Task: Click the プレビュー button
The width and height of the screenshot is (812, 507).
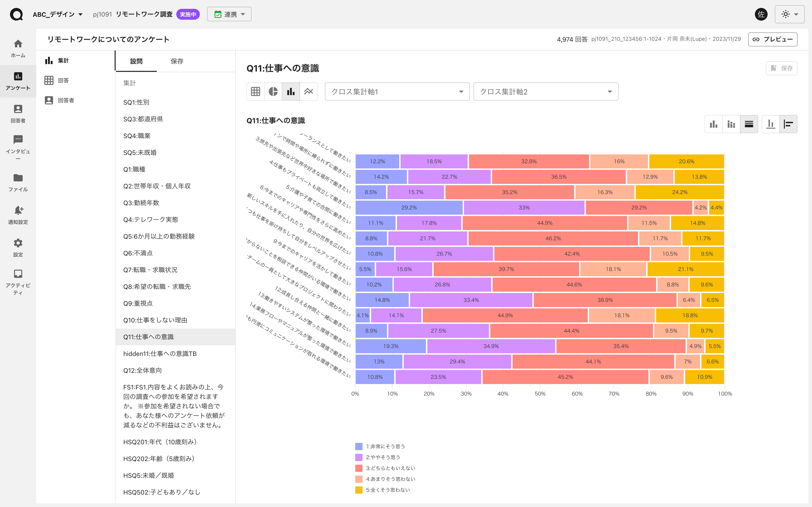Action: (x=773, y=39)
